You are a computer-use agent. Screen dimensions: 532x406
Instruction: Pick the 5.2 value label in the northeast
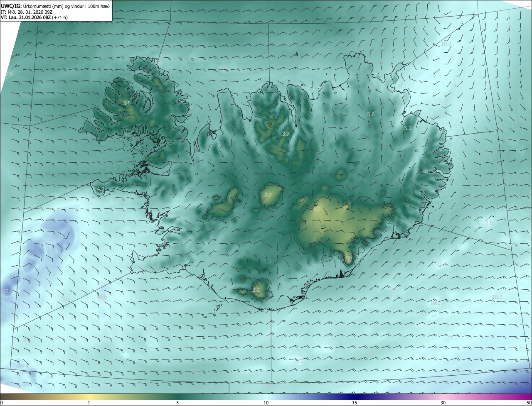[x=408, y=128]
